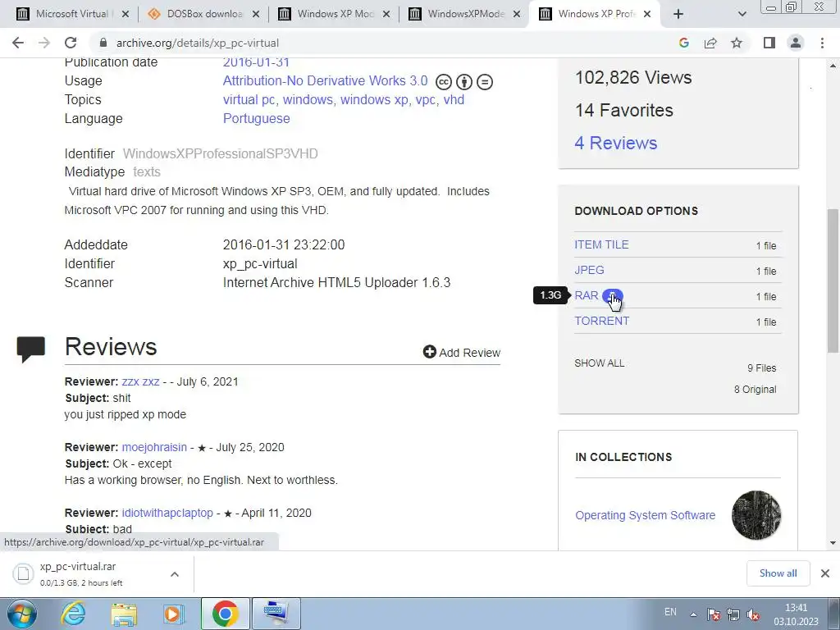Image resolution: width=840 pixels, height=630 pixels.
Task: Click the EN language indicator
Action: (x=670, y=612)
